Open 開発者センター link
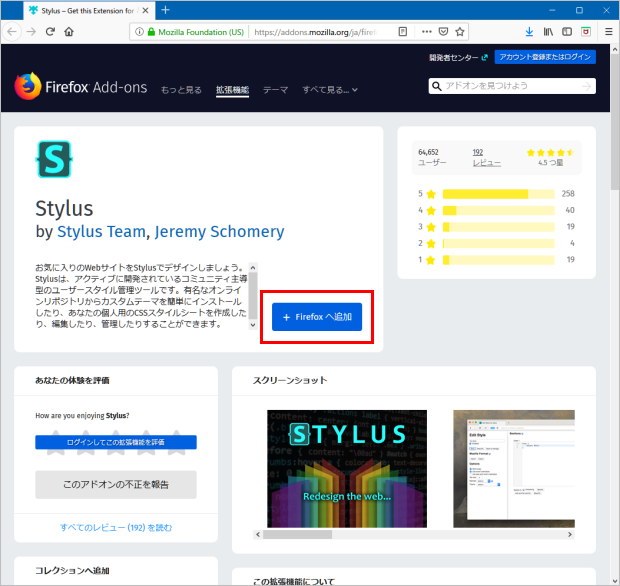Image resolution: width=620 pixels, height=586 pixels. click(458, 57)
